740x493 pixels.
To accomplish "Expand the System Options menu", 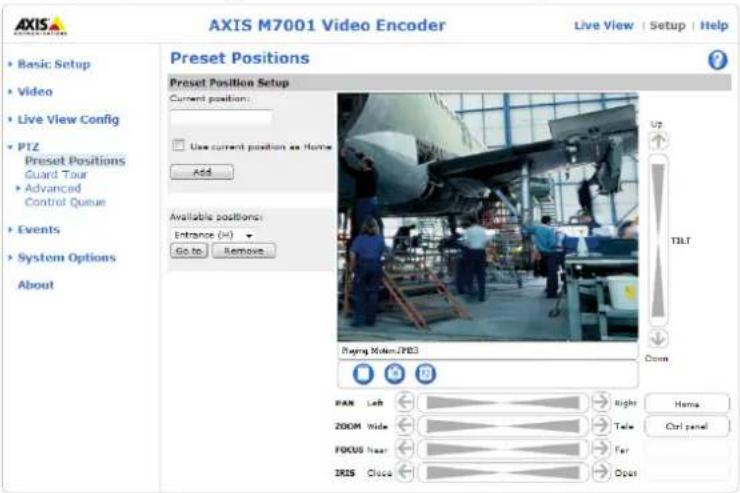I will click(67, 258).
